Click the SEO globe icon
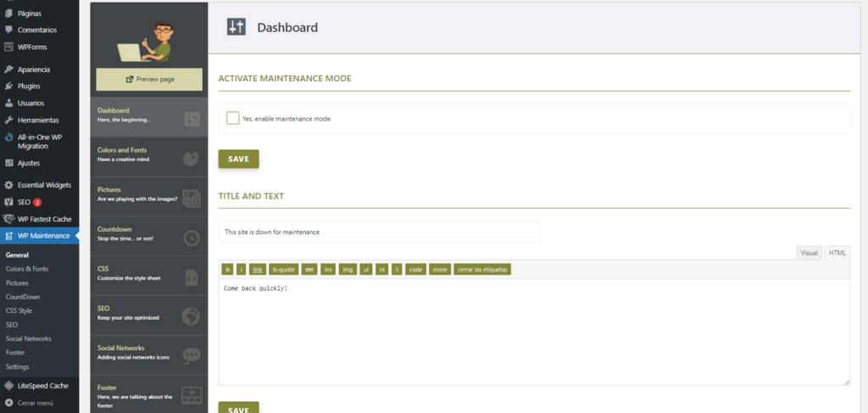The image size is (868, 413). click(192, 316)
